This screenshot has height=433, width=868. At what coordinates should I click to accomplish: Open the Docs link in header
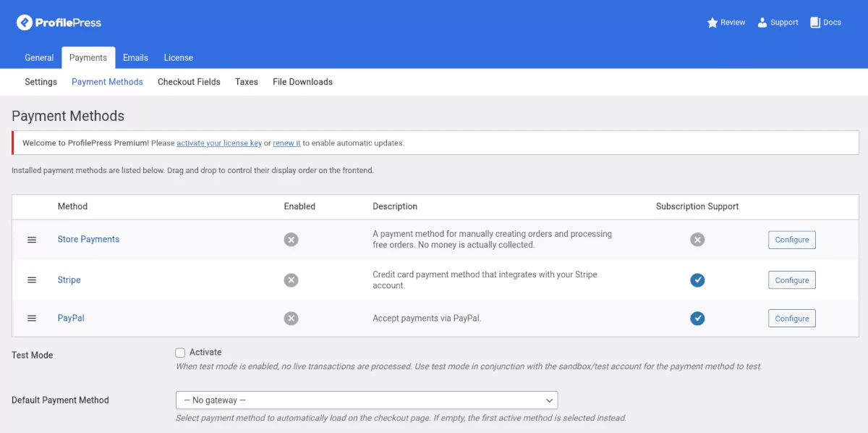tap(825, 22)
